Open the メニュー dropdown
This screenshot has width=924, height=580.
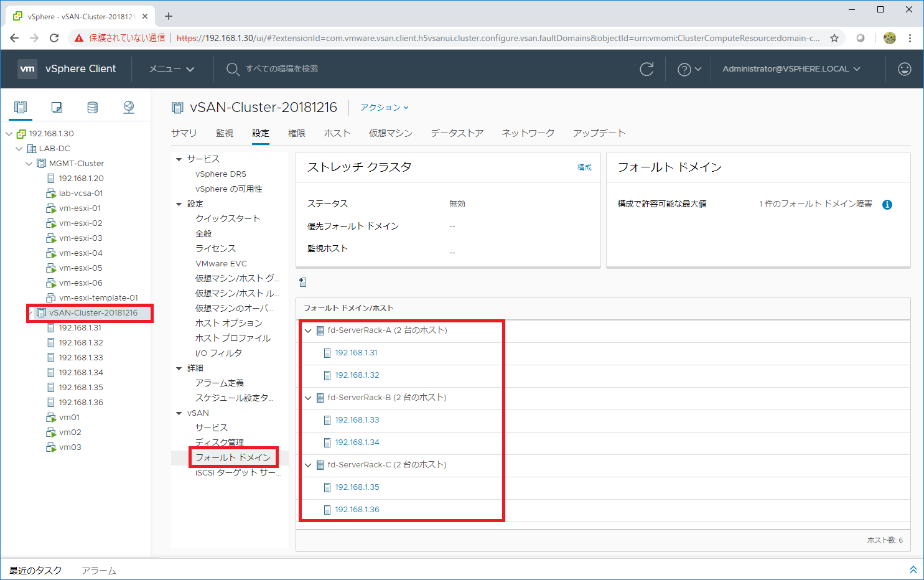[172, 69]
